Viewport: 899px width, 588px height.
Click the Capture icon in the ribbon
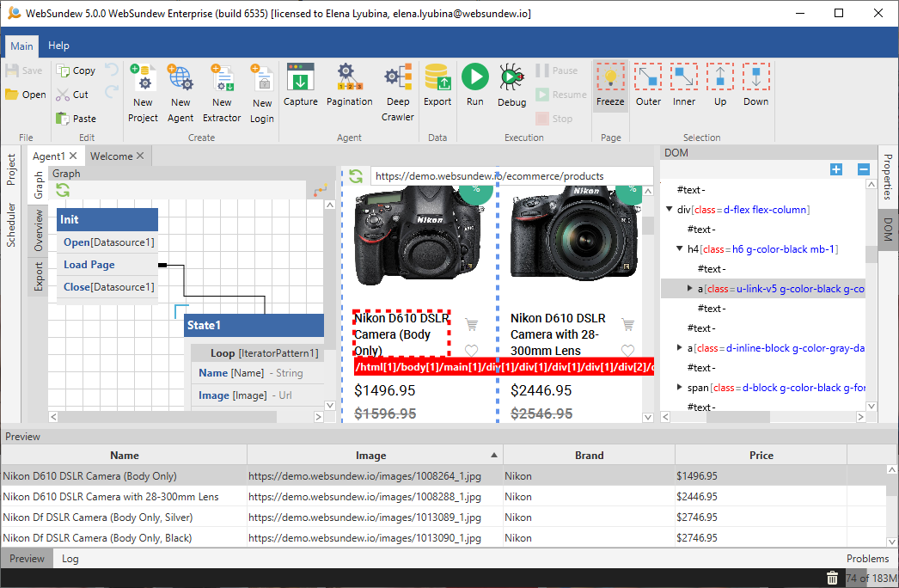click(x=301, y=79)
